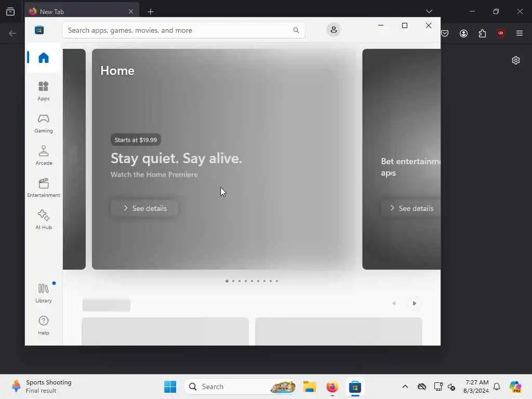Click the sound muted tray icon
The height and width of the screenshot is (399, 532).
[451, 387]
